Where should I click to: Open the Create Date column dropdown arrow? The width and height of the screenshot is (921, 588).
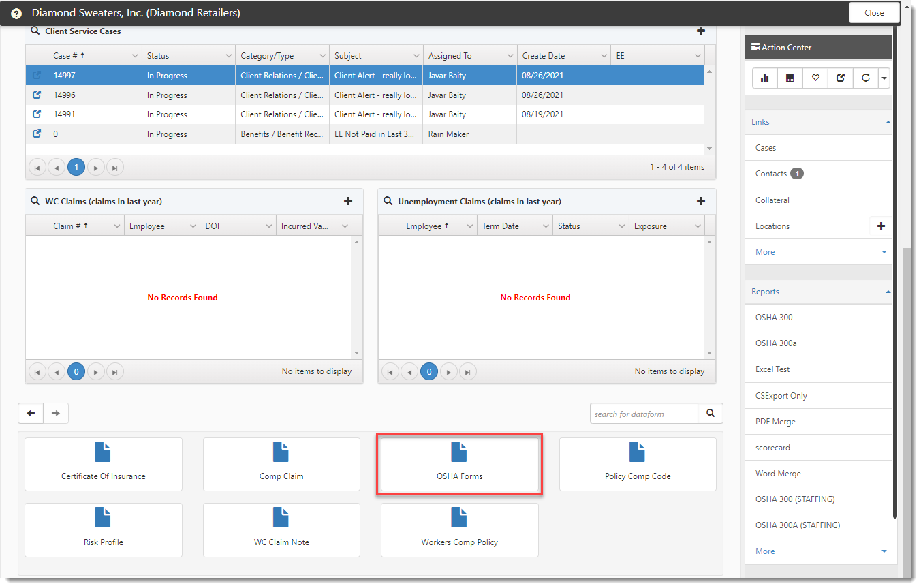[604, 56]
